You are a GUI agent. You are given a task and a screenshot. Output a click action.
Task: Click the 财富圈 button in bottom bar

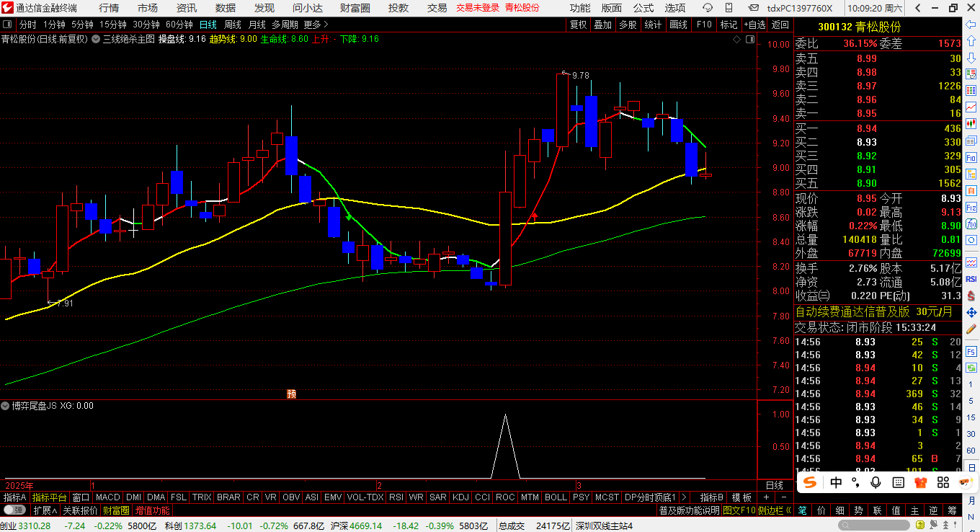pos(115,510)
